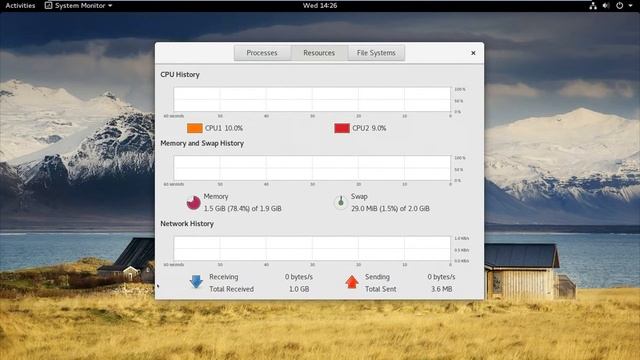
Task: Click the CPU1 10.0% label
Action: tap(224, 128)
